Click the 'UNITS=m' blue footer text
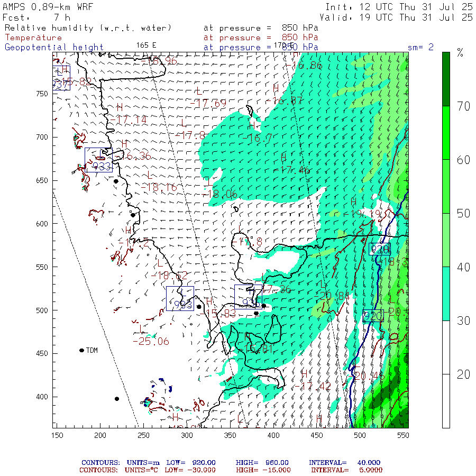 tap(143, 463)
